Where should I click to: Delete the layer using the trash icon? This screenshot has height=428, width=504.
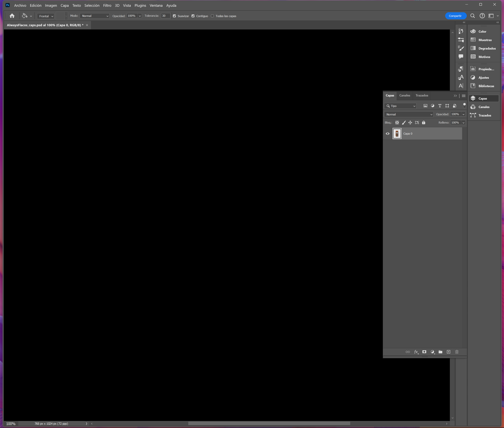click(457, 352)
